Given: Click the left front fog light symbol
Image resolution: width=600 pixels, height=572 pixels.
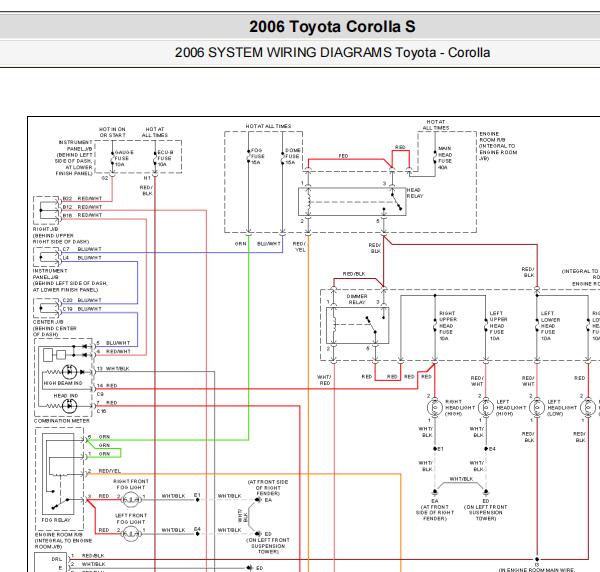Looking at the screenshot, I should [131, 533].
